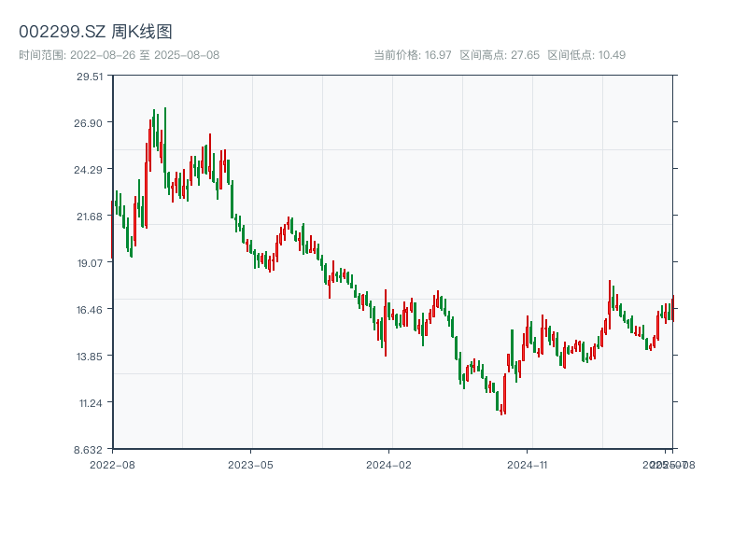Viewport: 747px width, 560px height.
Task: Click the 26.90 y-axis price label
Action: pos(90,123)
